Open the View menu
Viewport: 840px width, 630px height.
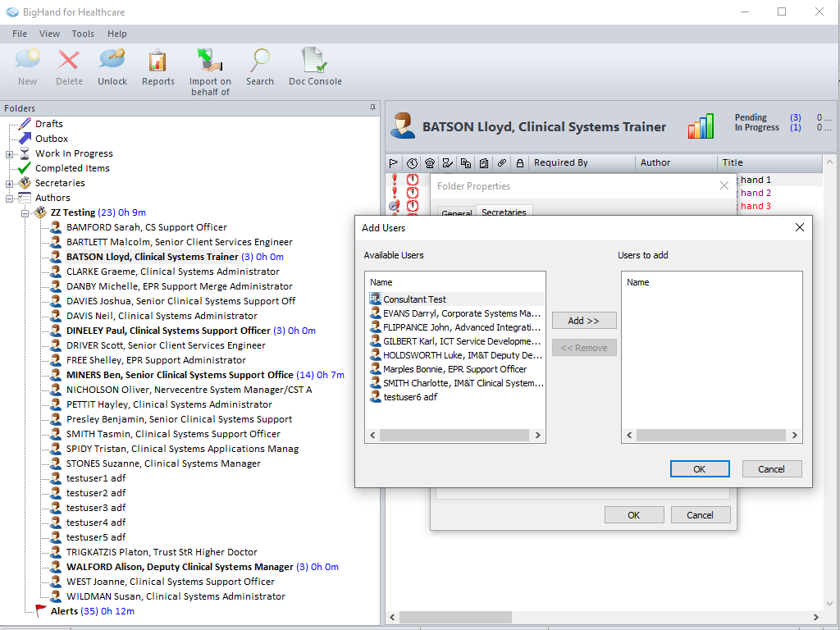point(49,34)
